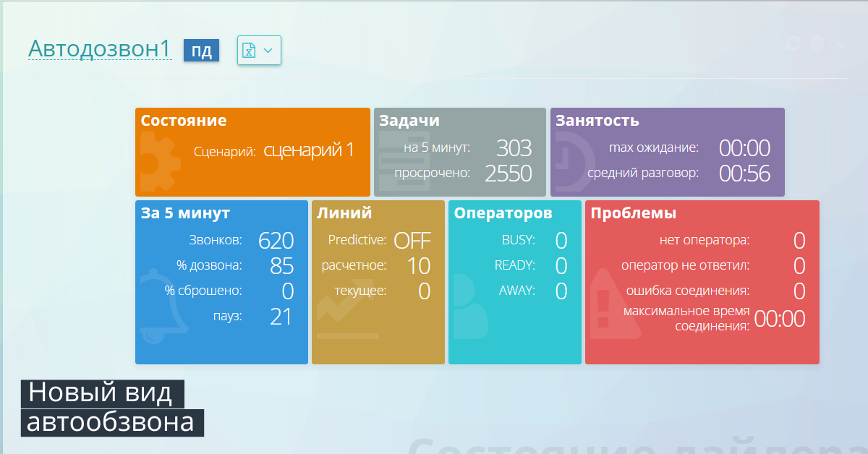The height and width of the screenshot is (454, 868).
Task: Open the Excel export dropdown chevron
Action: 266,51
